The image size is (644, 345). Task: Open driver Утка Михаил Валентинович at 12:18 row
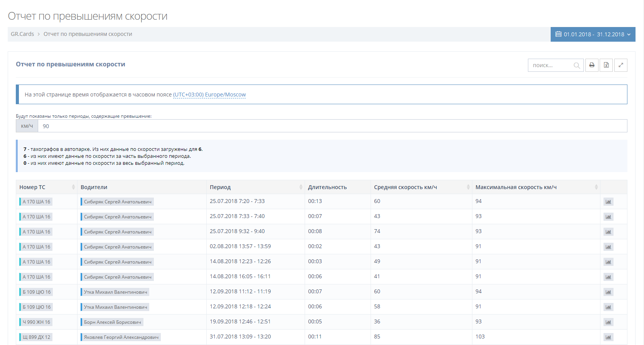click(x=115, y=307)
